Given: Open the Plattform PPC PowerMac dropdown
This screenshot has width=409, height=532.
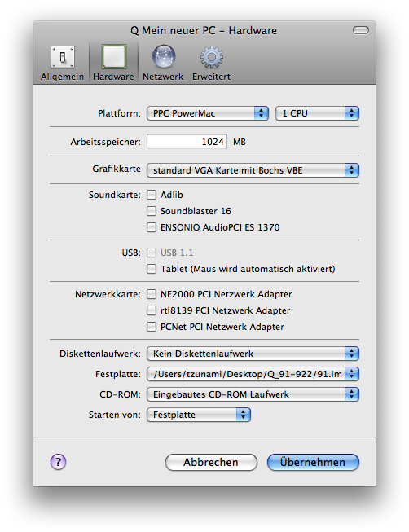Looking at the screenshot, I should 208,113.
